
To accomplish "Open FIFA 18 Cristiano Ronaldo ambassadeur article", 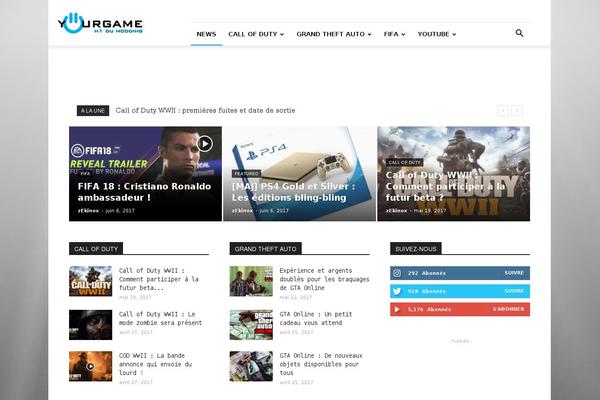I will coord(144,192).
